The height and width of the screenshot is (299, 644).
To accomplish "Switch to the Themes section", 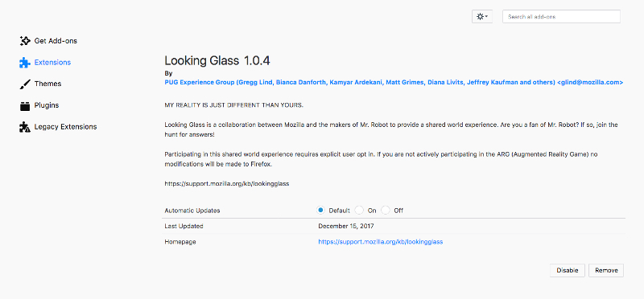I will click(48, 84).
